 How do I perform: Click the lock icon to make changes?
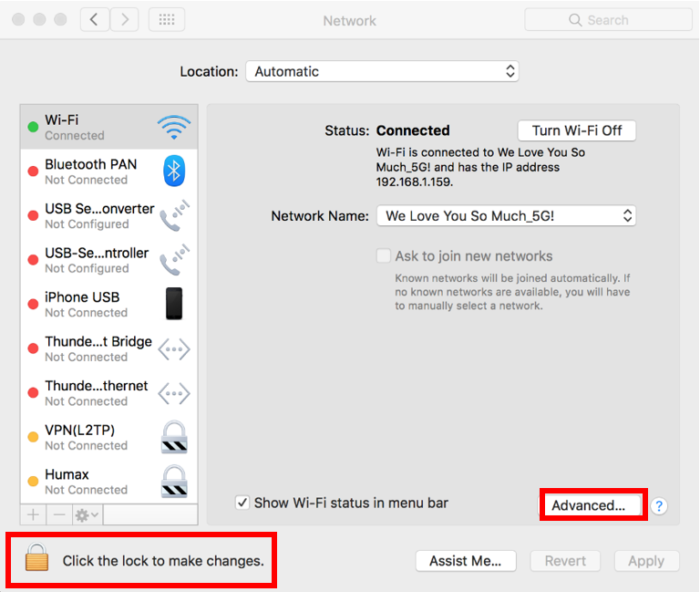coord(36,557)
